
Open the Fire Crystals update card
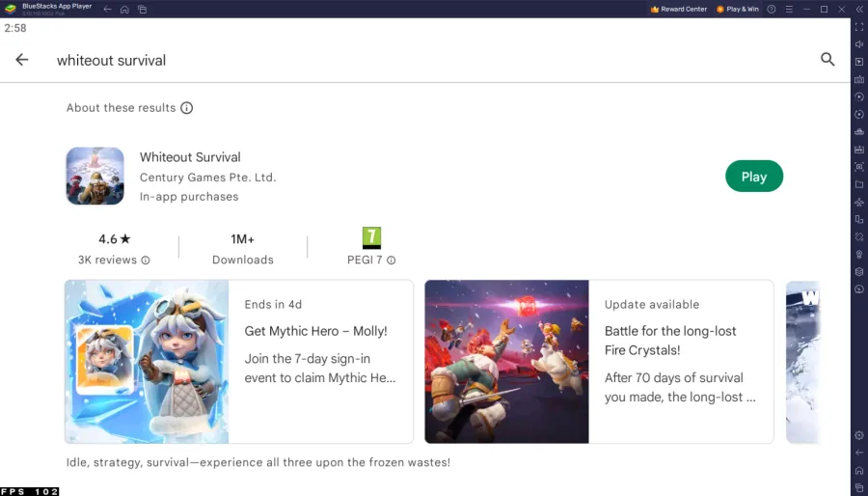point(599,362)
